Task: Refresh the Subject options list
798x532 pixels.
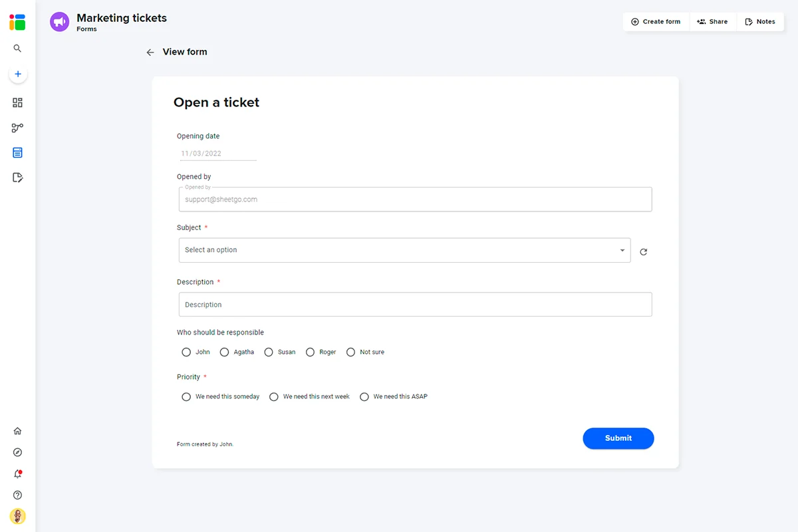Action: 644,252
